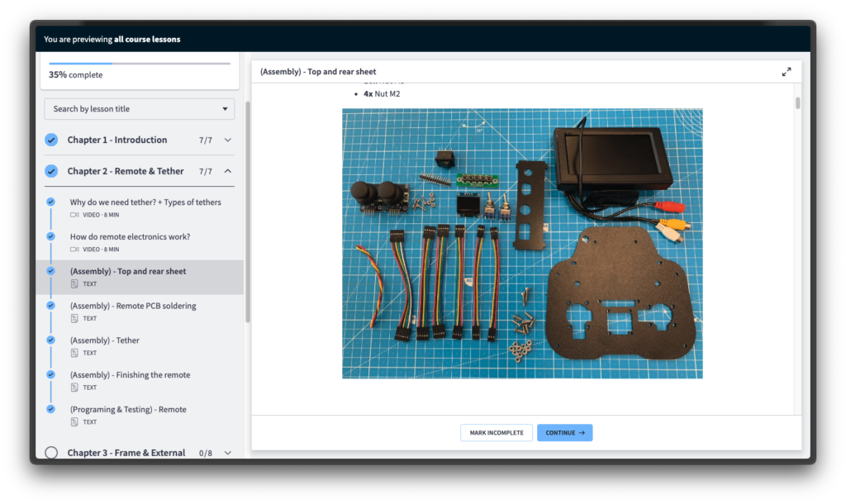Click the Continue button
Screen dimensions: 846x504
(x=565, y=433)
